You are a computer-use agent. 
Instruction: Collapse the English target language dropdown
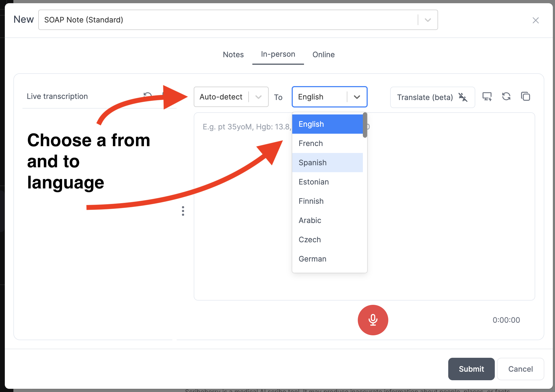[x=357, y=97]
